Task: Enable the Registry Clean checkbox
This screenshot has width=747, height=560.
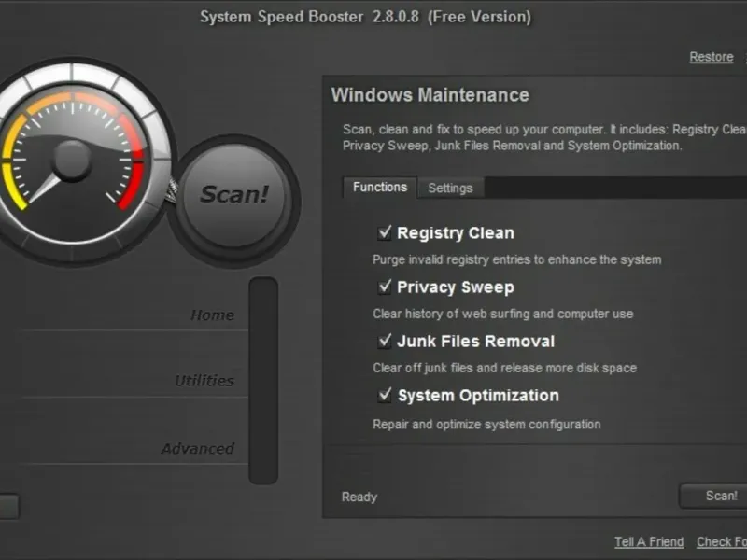Action: (384, 232)
